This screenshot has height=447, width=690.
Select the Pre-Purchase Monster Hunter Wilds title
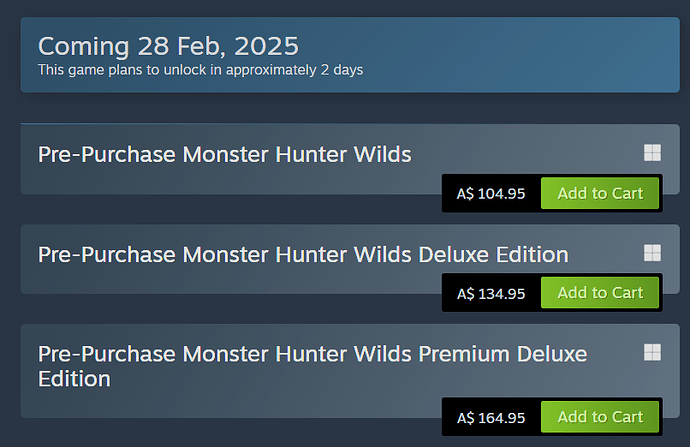click(224, 154)
